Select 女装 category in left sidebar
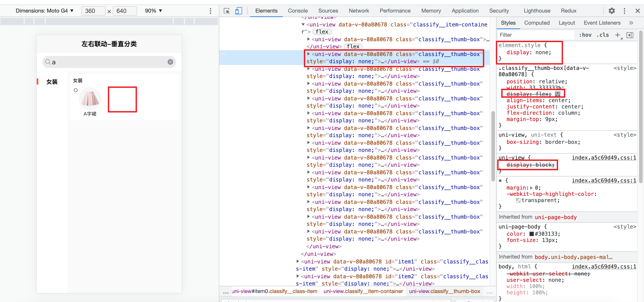The image size is (644, 302). click(x=52, y=82)
